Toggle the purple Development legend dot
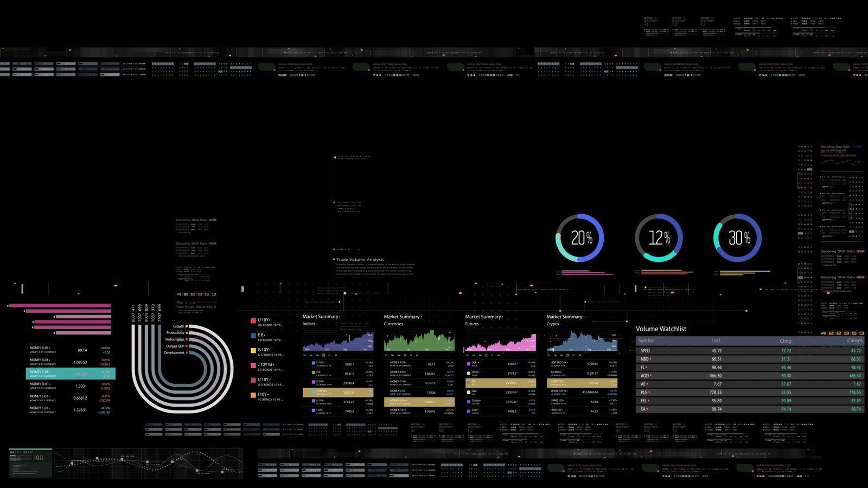 pos(187,353)
